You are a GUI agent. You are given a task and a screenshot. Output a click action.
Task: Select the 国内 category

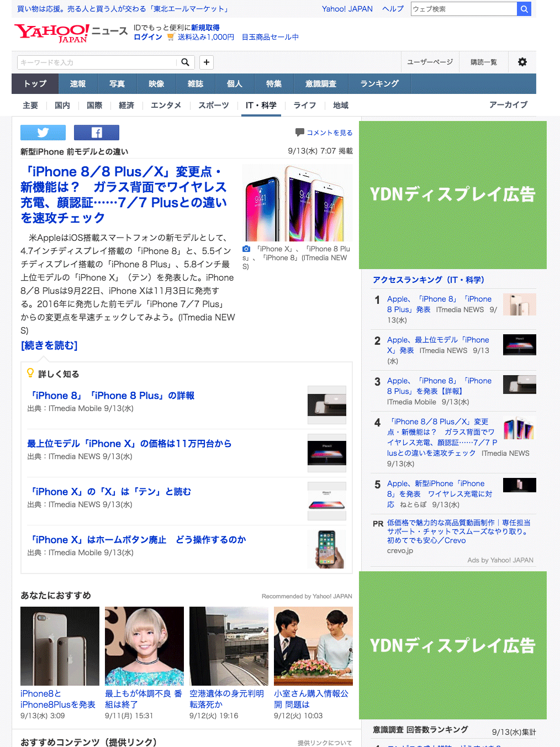click(x=62, y=105)
